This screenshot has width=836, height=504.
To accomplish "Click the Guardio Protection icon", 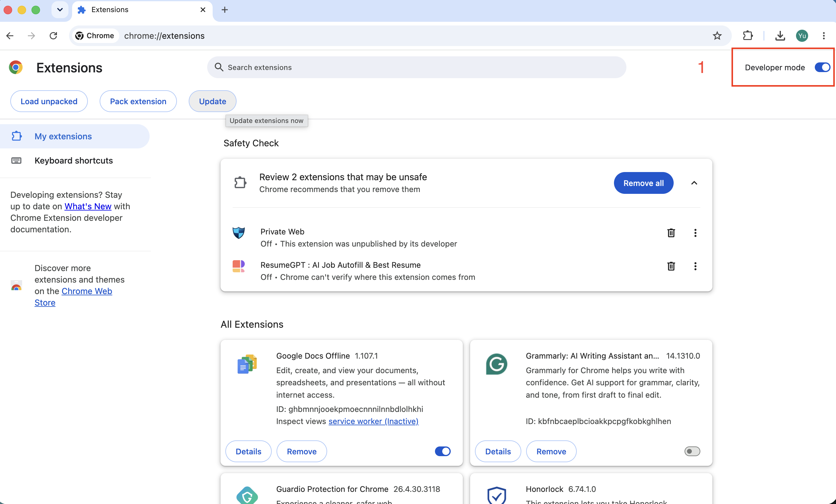I will (x=247, y=496).
